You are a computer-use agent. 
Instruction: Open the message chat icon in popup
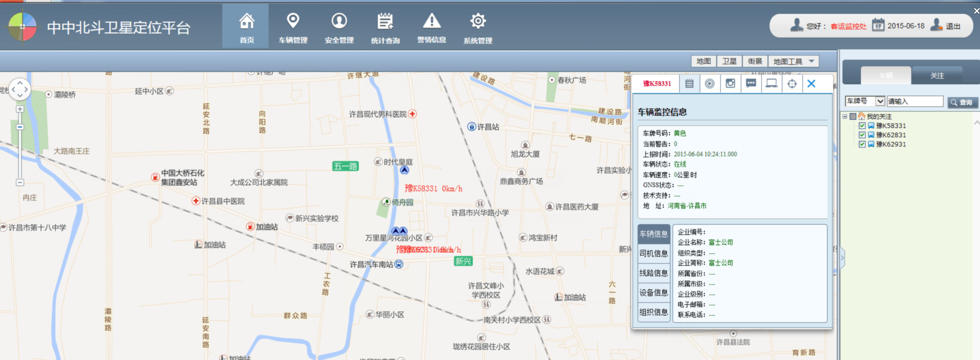[751, 84]
